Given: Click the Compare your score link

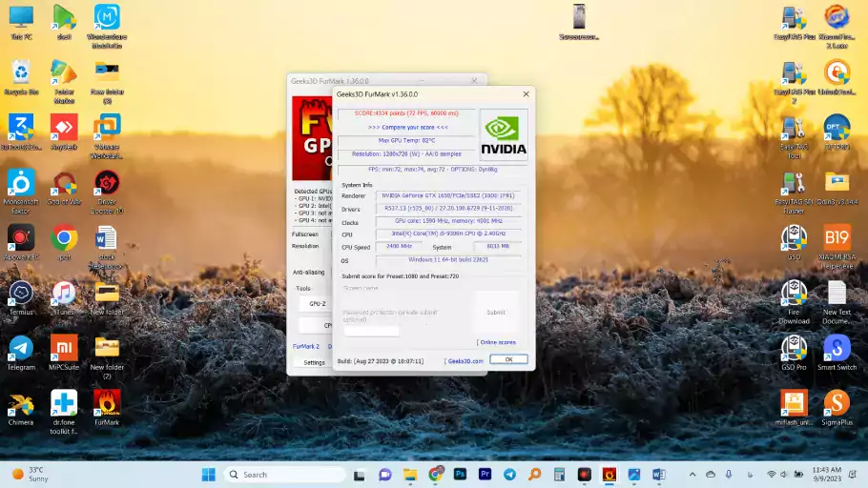Looking at the screenshot, I should click(x=407, y=127).
